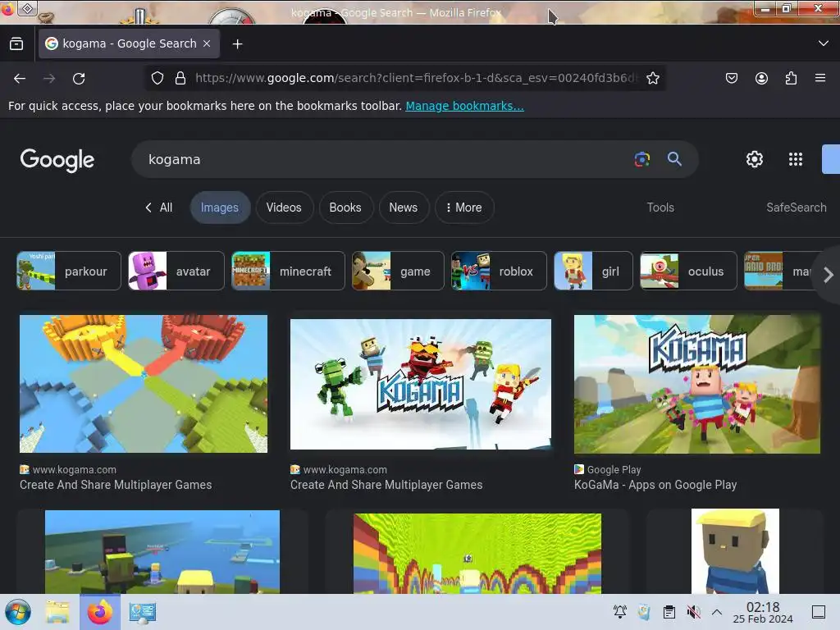Expand hidden system tray icons arrow
The image size is (840, 630).
[717, 612]
